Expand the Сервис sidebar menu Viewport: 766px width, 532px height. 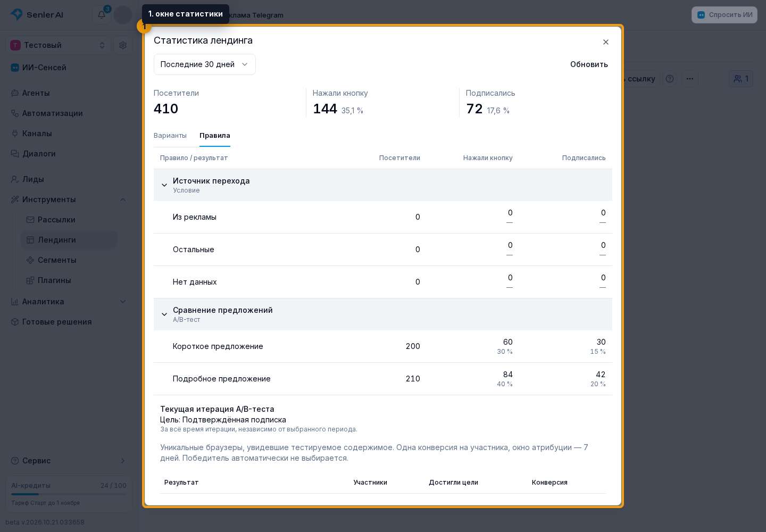point(69,461)
